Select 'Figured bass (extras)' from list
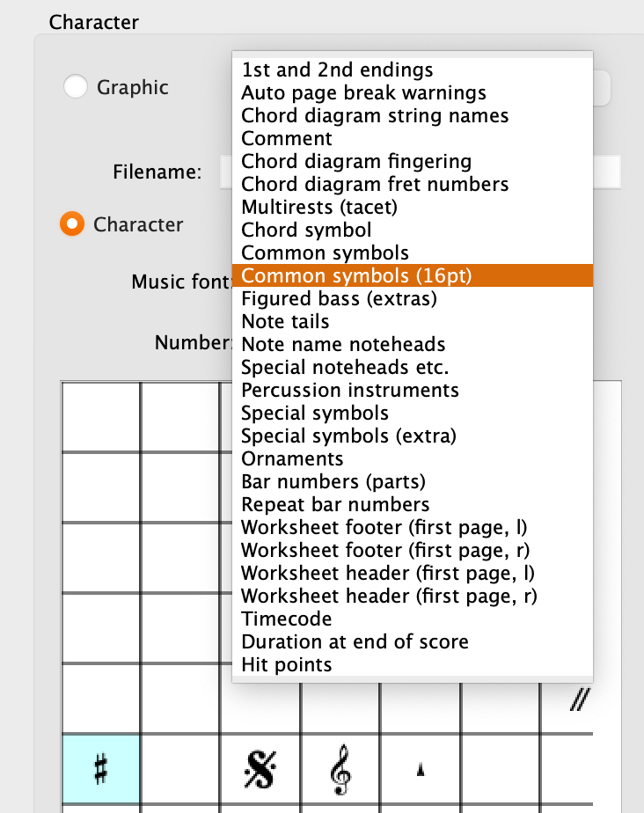Screen dimensions: 644x813 coord(340,299)
